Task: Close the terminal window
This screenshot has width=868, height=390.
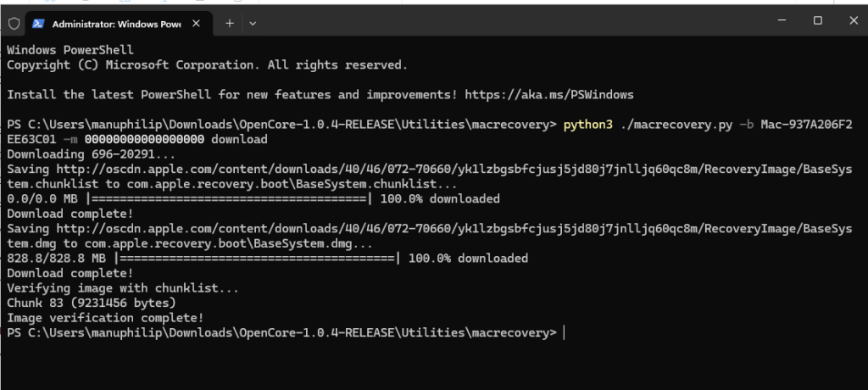Action: coord(853,20)
